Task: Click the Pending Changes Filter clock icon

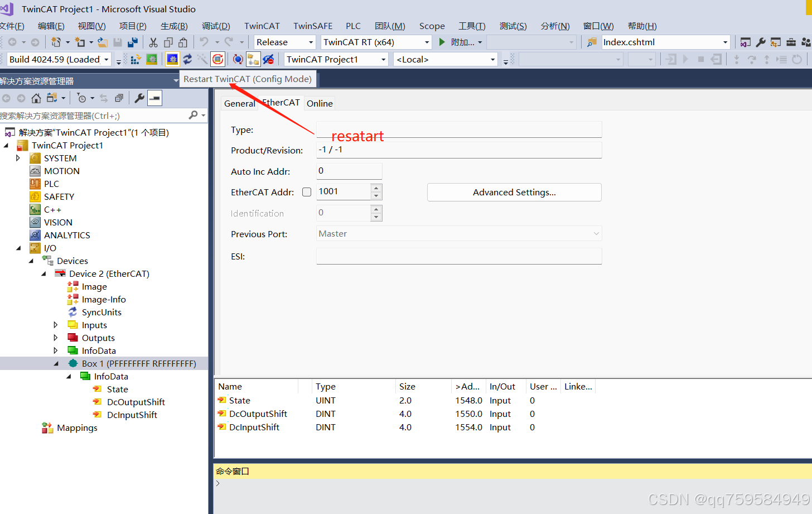Action: [82, 98]
